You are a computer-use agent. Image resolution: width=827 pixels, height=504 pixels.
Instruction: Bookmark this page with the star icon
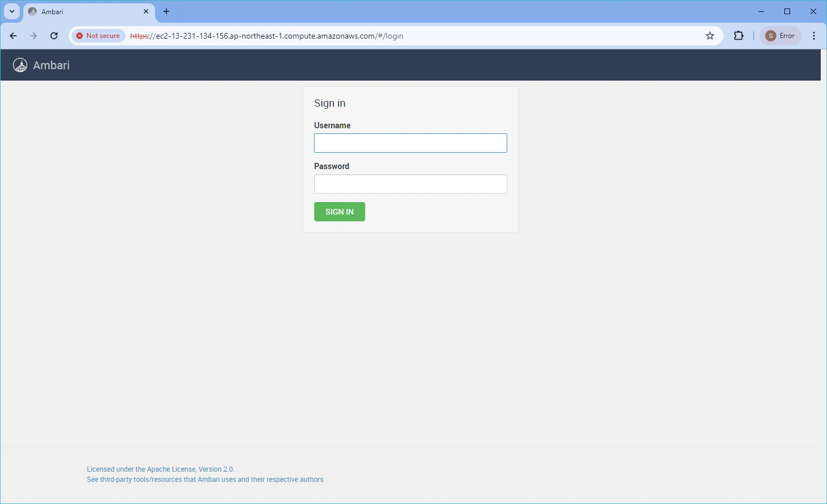(x=710, y=36)
